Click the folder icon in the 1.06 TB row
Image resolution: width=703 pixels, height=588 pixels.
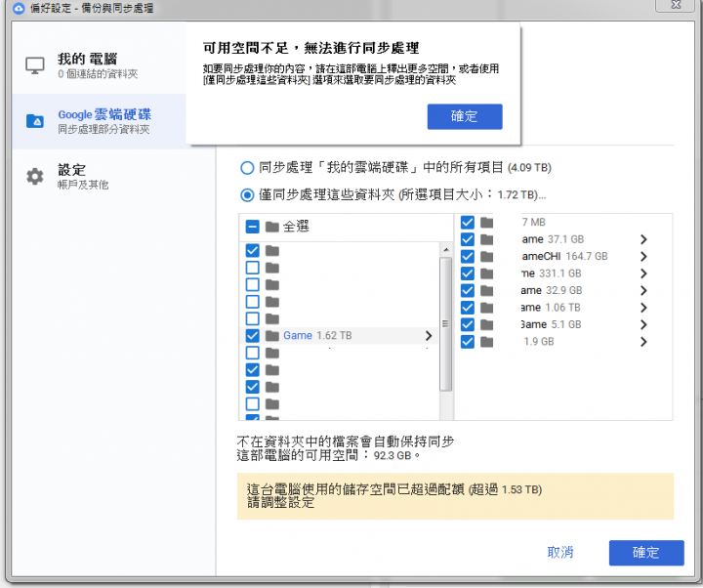click(486, 308)
